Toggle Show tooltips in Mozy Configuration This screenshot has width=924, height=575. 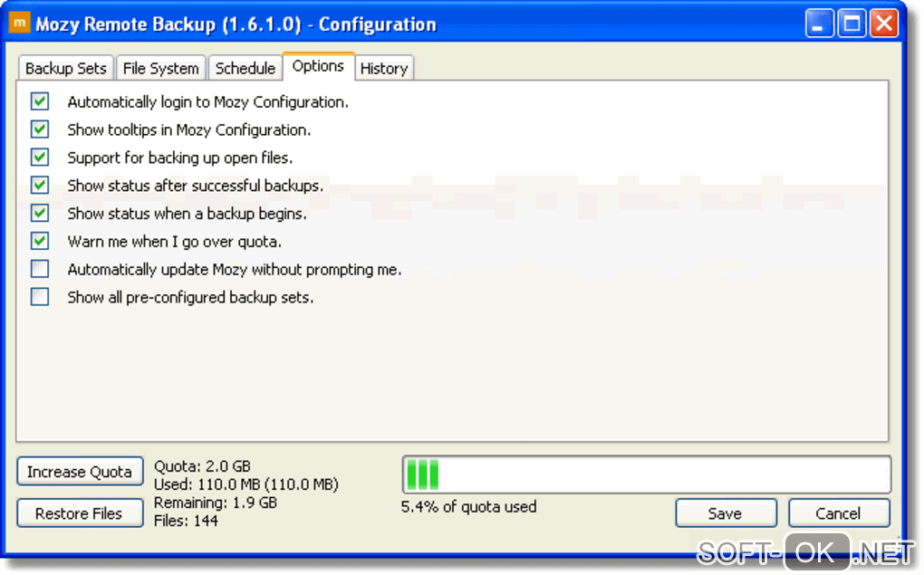point(40,129)
